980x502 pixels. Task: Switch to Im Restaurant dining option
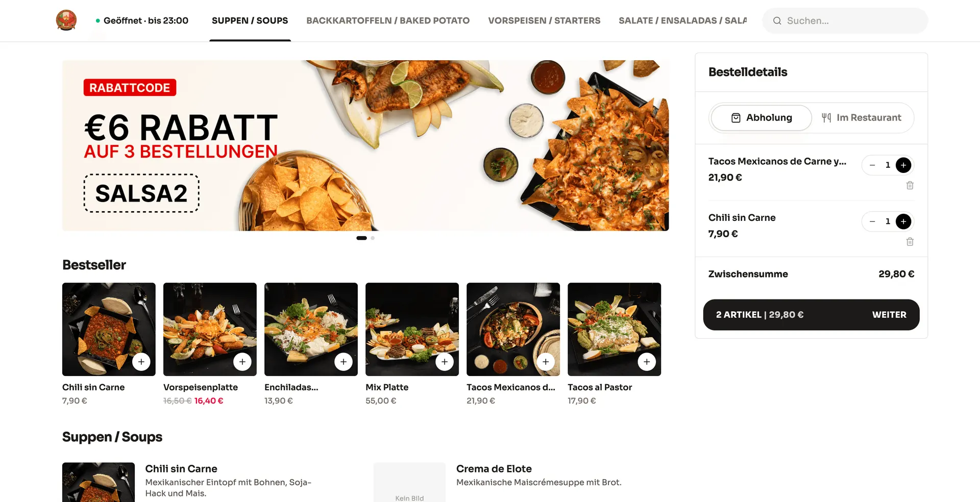[862, 118]
